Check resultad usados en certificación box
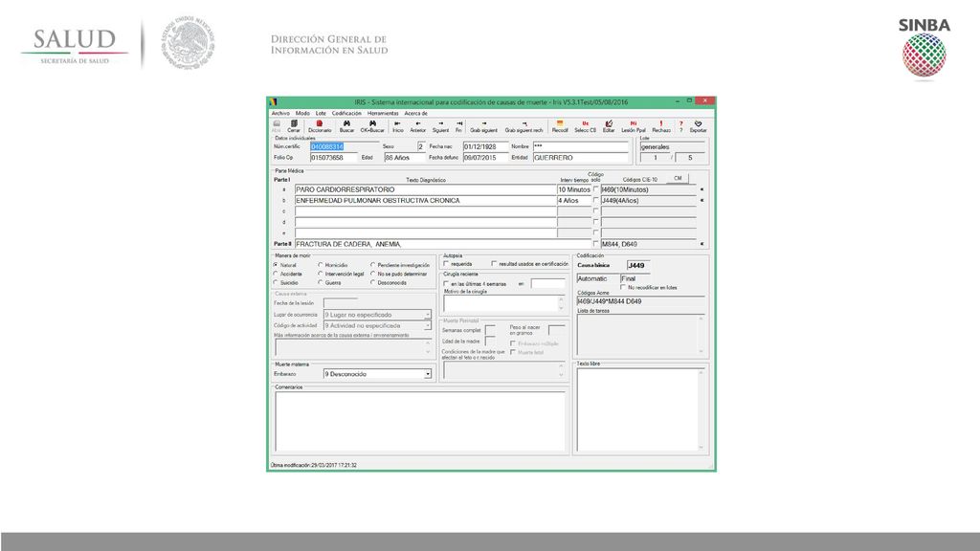The width and height of the screenshot is (980, 551). pos(494,264)
